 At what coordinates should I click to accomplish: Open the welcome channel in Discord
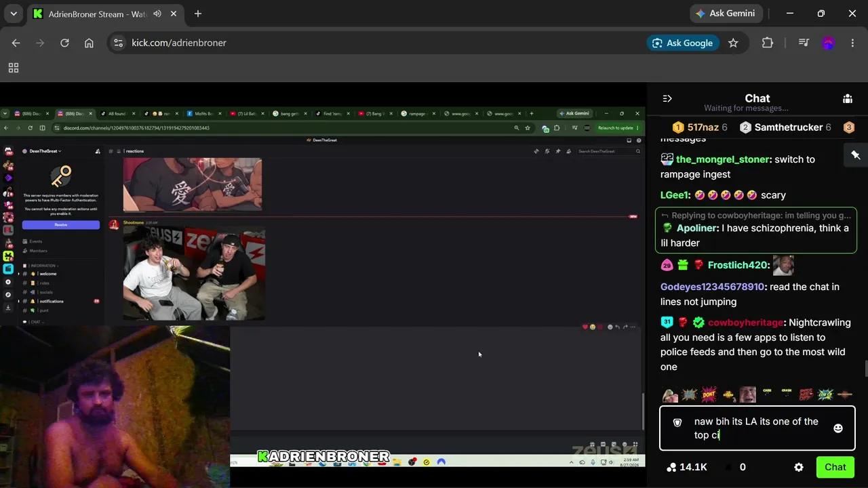point(47,274)
